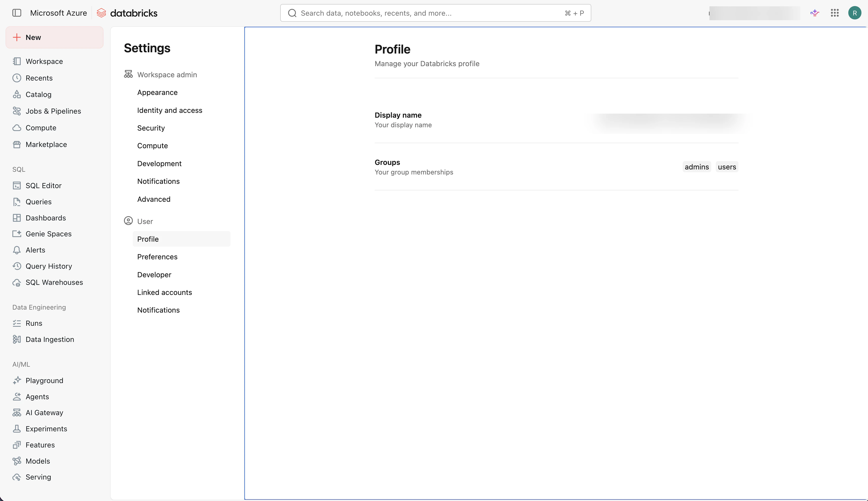Click the Playground sparkle icon
The width and height of the screenshot is (868, 501).
tap(16, 380)
